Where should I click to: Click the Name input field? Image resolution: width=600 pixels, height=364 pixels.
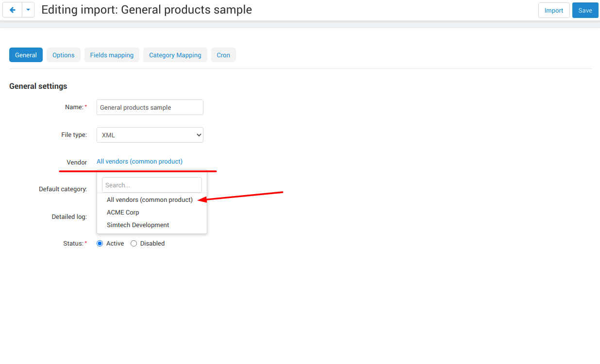pos(150,107)
